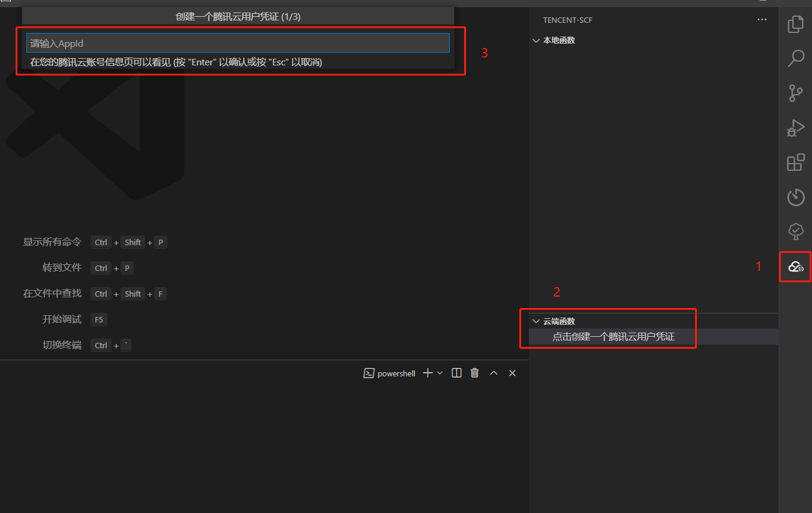Open the tree with checkmark icon
The image size is (812, 513).
796,231
